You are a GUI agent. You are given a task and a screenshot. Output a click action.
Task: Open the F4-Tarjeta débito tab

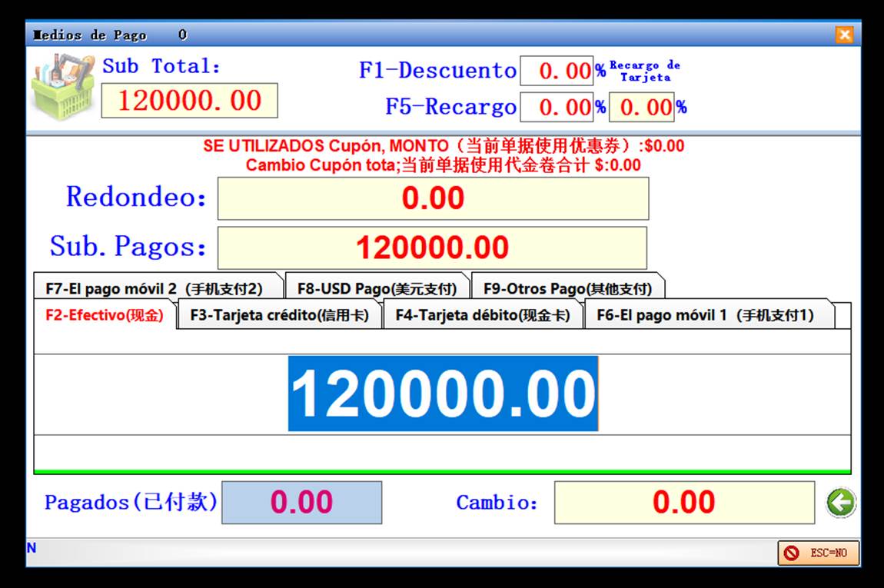[x=483, y=315]
